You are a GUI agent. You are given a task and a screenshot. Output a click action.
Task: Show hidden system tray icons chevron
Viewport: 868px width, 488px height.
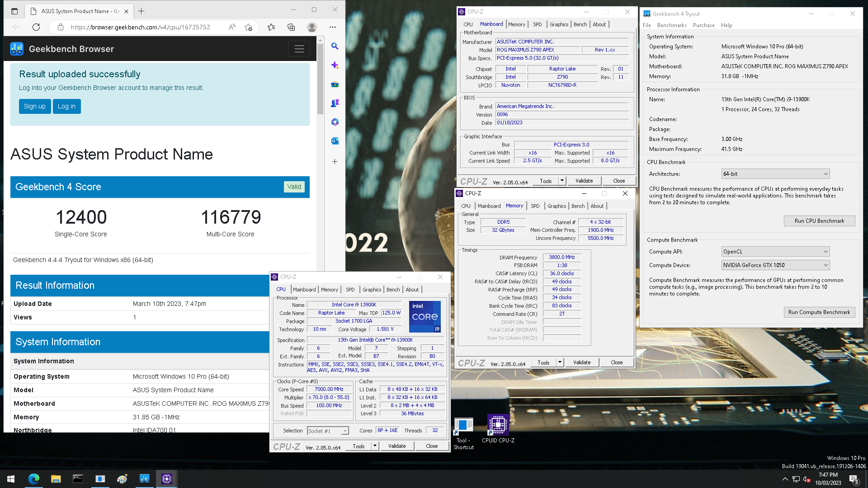click(785, 479)
